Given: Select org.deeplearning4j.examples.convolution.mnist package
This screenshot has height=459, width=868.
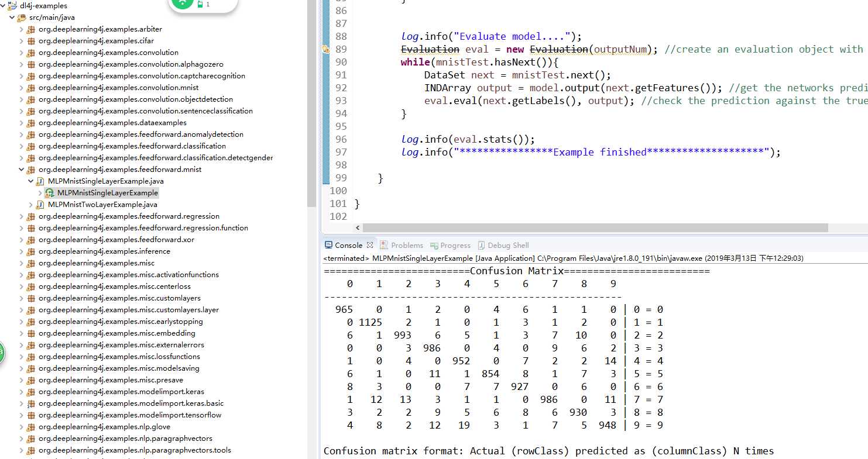Looking at the screenshot, I should coord(119,88).
